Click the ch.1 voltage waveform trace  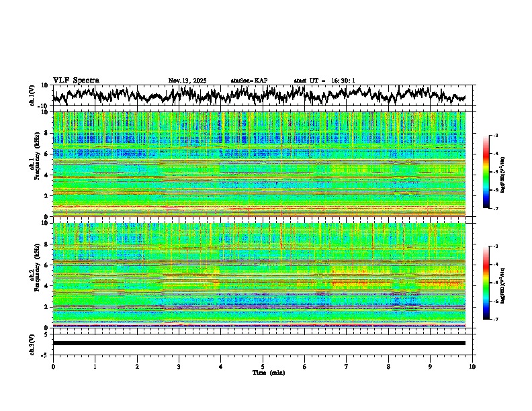pos(259,95)
